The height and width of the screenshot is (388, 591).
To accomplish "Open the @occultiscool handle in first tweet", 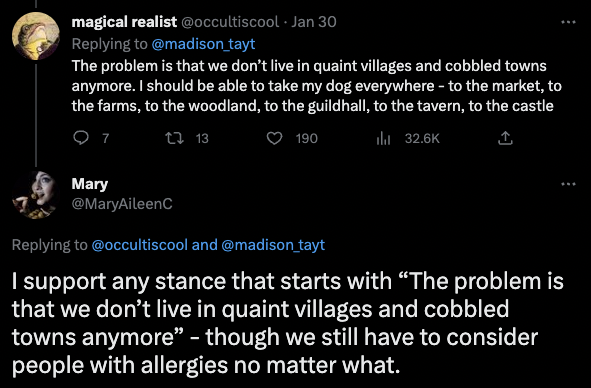I will point(230,22).
